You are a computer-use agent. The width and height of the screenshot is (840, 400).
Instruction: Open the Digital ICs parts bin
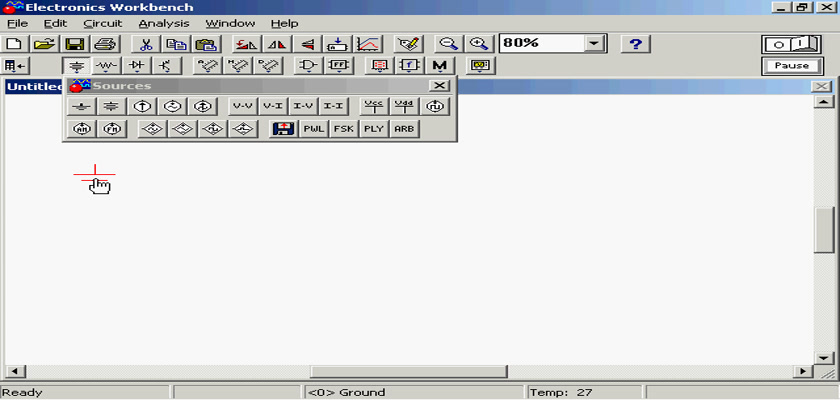[268, 66]
